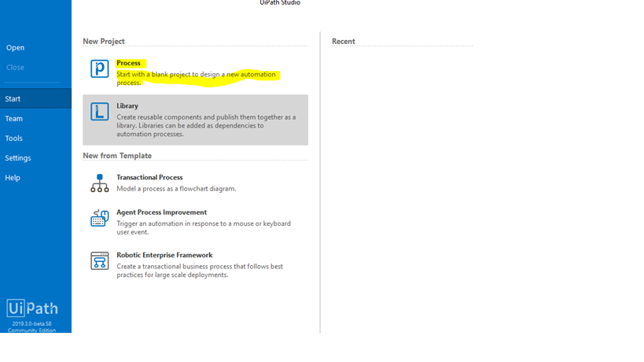The image size is (644, 362).
Task: Click 'Create reusable components' description text
Action: pos(206,125)
